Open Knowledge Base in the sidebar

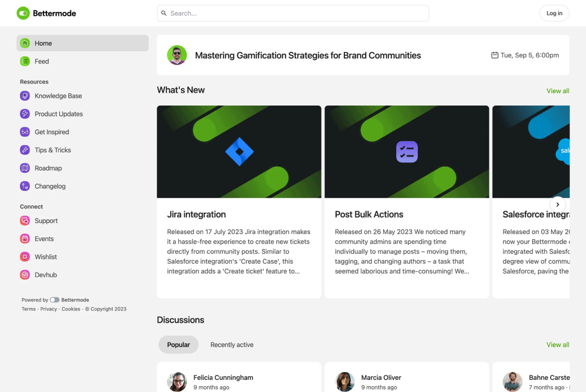point(83,96)
